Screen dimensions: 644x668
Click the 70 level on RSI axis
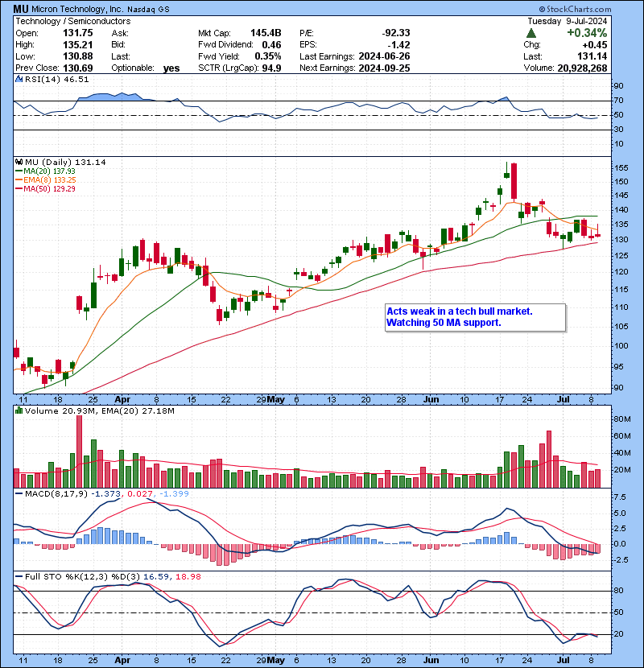pyautogui.click(x=618, y=101)
